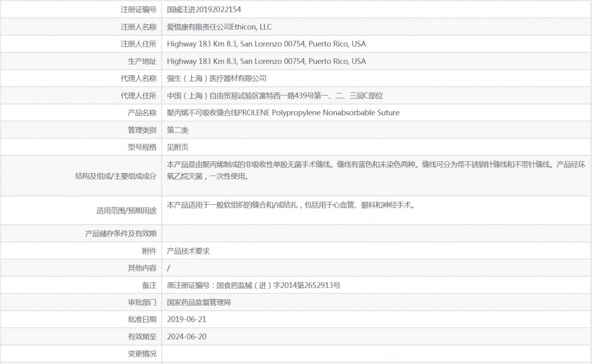Click the 备注 label
The image size is (594, 364).
[149, 285]
